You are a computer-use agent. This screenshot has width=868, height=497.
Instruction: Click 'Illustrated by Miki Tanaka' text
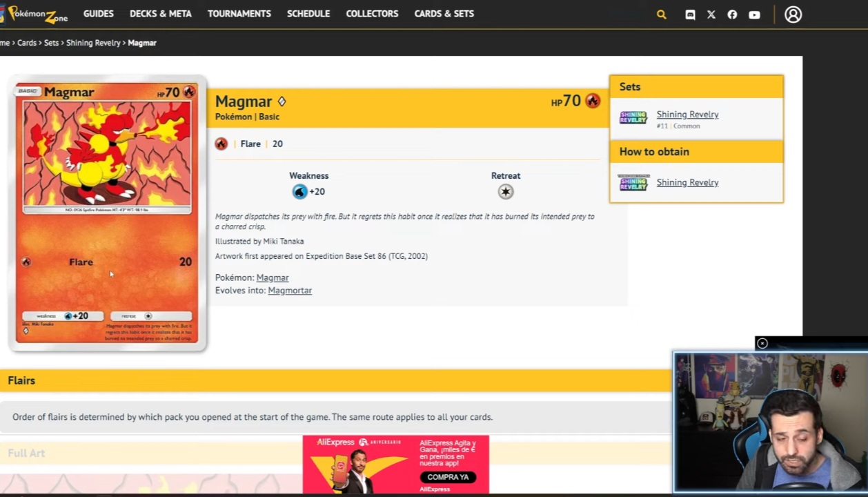259,242
